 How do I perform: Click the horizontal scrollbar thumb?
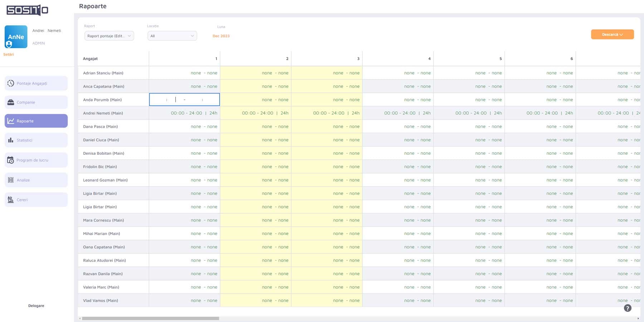pyautogui.click(x=150, y=318)
